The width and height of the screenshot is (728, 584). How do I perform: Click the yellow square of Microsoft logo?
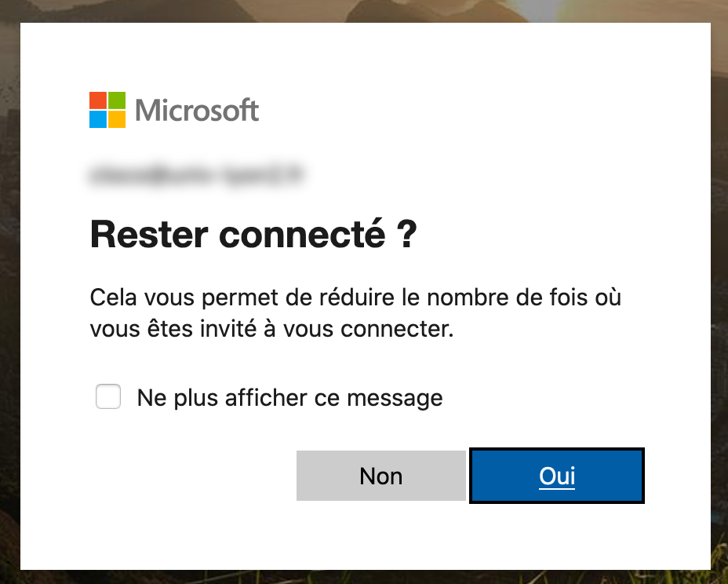[x=117, y=119]
